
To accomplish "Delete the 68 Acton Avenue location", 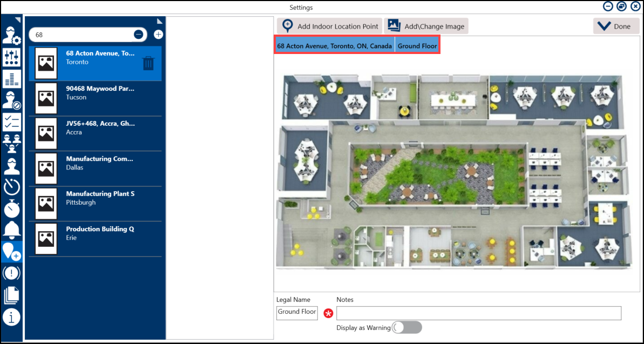I will click(x=148, y=63).
